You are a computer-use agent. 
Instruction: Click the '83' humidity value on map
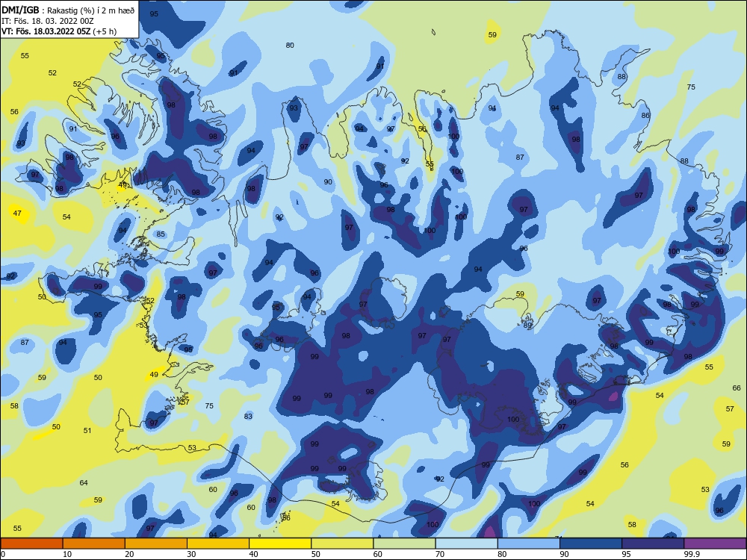point(248,416)
